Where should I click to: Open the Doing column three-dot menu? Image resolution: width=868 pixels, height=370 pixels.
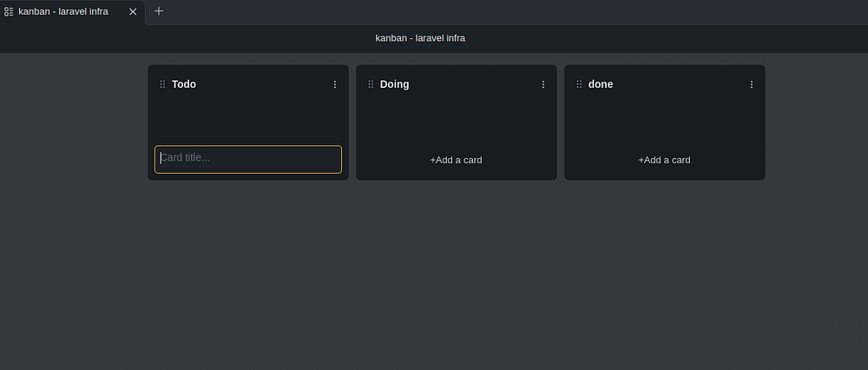(543, 84)
